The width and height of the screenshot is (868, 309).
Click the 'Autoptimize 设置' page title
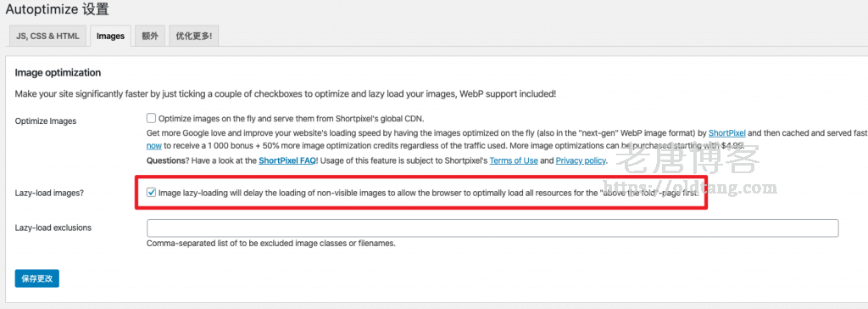pyautogui.click(x=57, y=8)
